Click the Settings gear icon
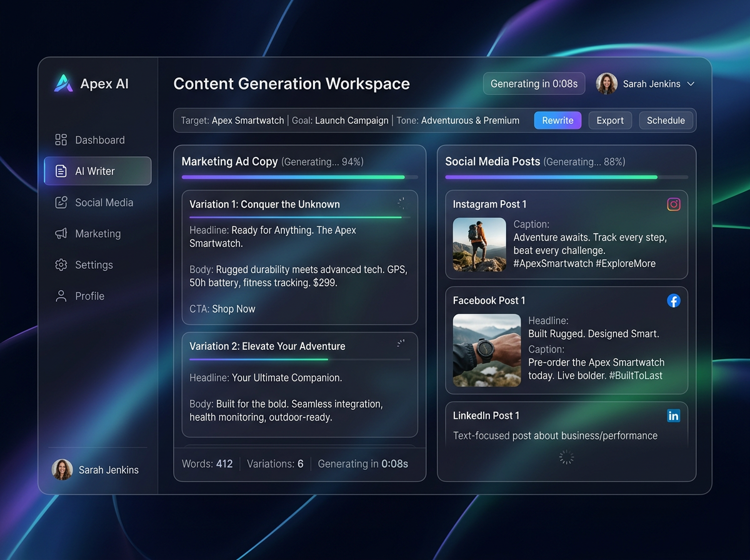Screen dimensions: 750x560 pos(61,264)
